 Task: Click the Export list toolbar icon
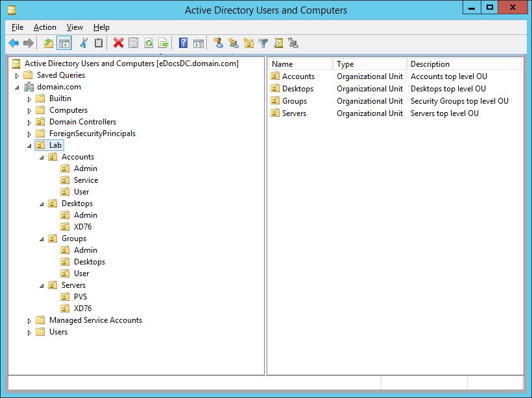point(163,43)
